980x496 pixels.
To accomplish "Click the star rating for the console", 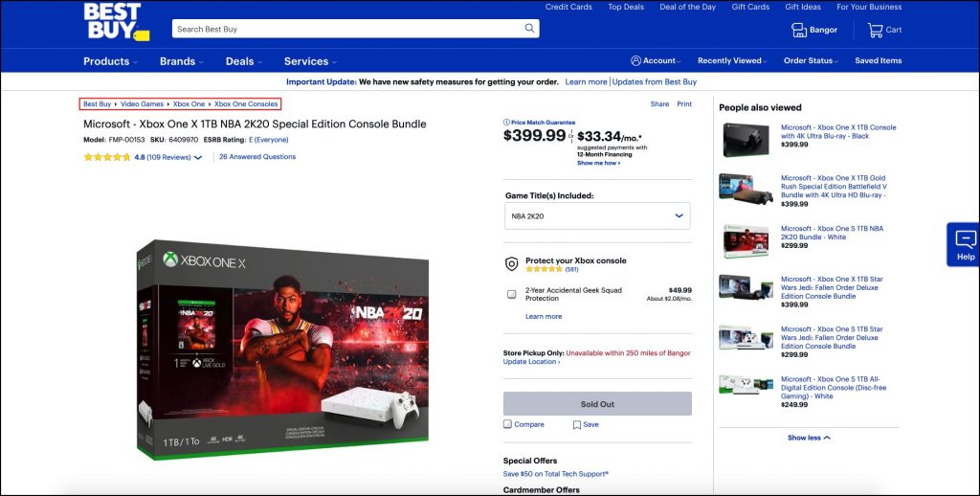I will click(106, 157).
